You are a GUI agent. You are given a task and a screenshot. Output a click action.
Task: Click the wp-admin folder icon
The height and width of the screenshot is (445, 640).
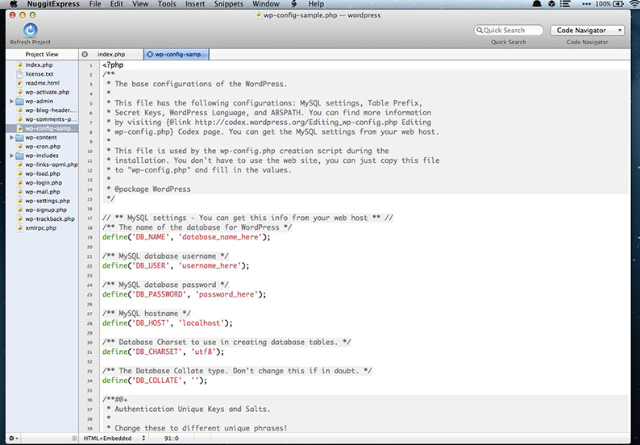19,101
